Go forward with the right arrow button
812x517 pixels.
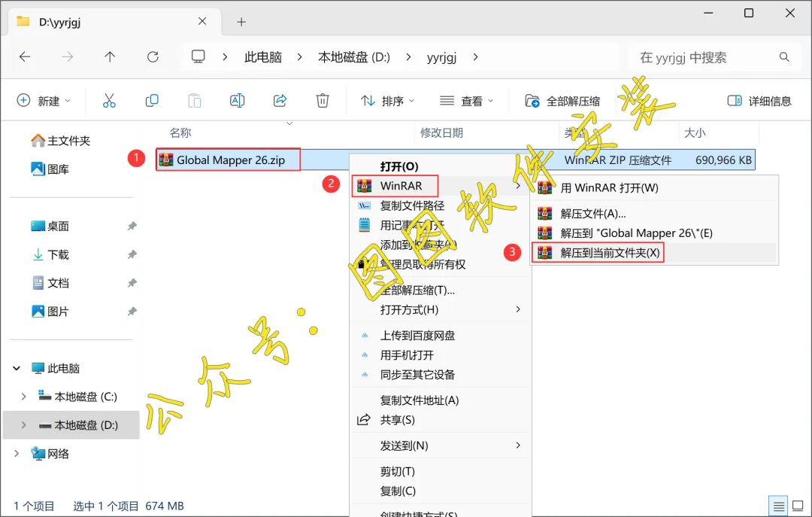click(68, 57)
